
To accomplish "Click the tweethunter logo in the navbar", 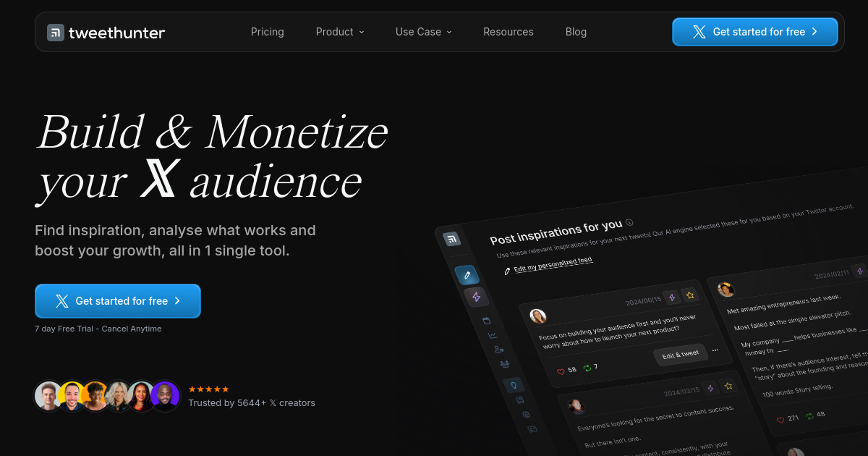I will click(x=106, y=32).
